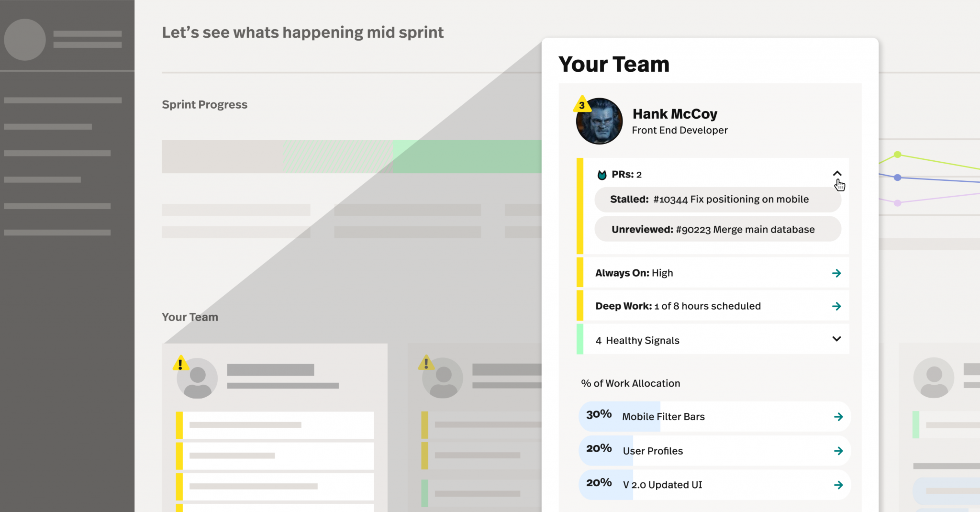The image size is (980, 512).
Task: Click the green data point on line chart
Action: point(898,155)
